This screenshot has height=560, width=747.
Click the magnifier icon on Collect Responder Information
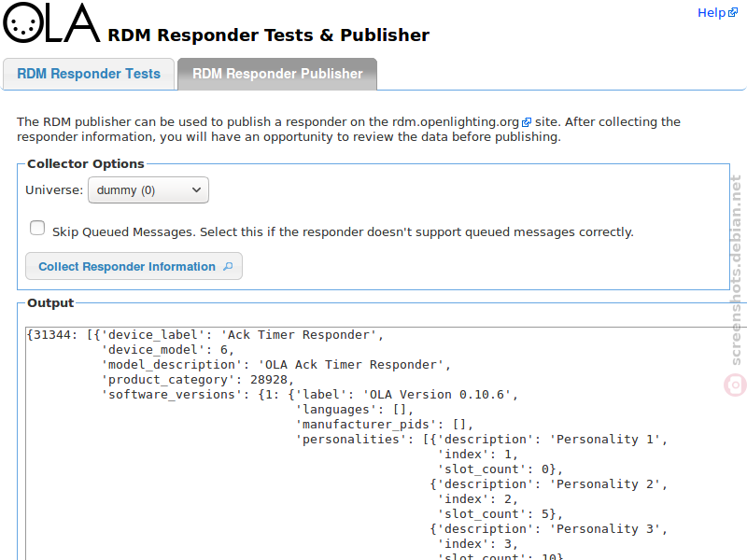tap(228, 266)
